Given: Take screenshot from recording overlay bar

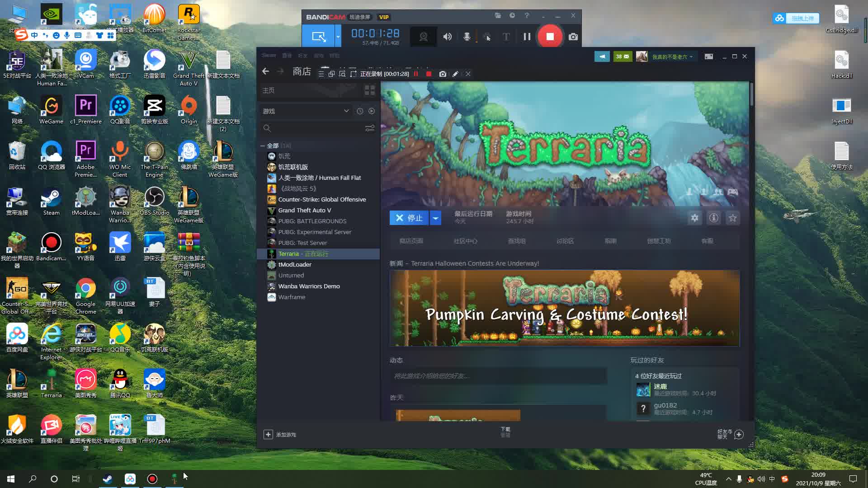Looking at the screenshot, I should 443,74.
